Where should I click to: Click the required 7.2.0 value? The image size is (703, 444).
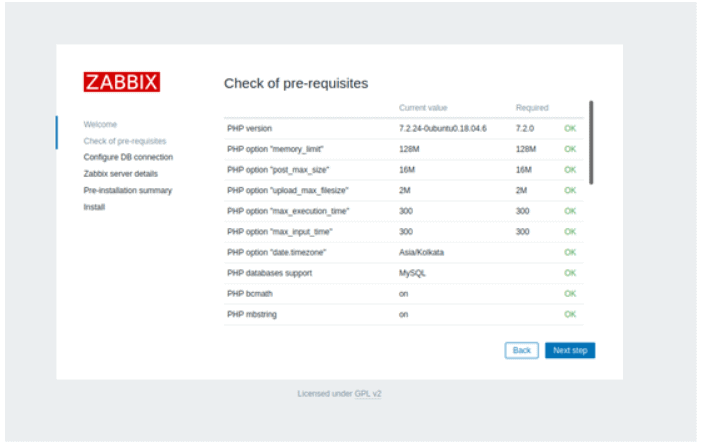(525, 128)
